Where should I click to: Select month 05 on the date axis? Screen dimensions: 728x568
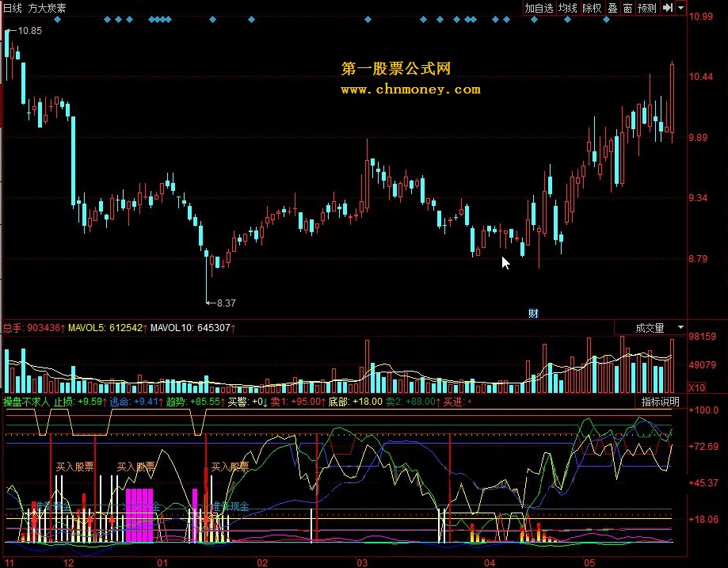pyautogui.click(x=589, y=563)
